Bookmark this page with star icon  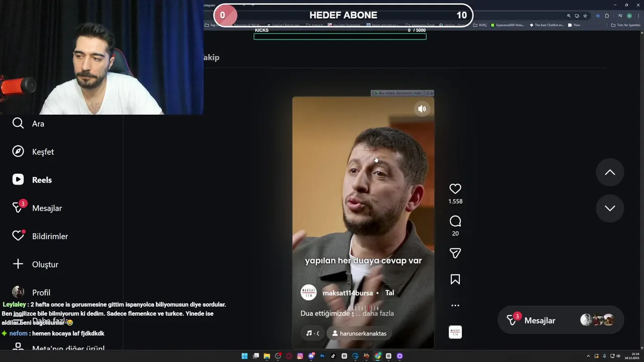585,16
